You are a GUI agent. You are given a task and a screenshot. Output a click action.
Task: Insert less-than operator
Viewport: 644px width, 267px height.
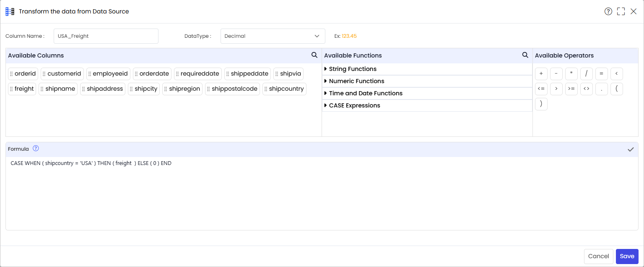[617, 74]
